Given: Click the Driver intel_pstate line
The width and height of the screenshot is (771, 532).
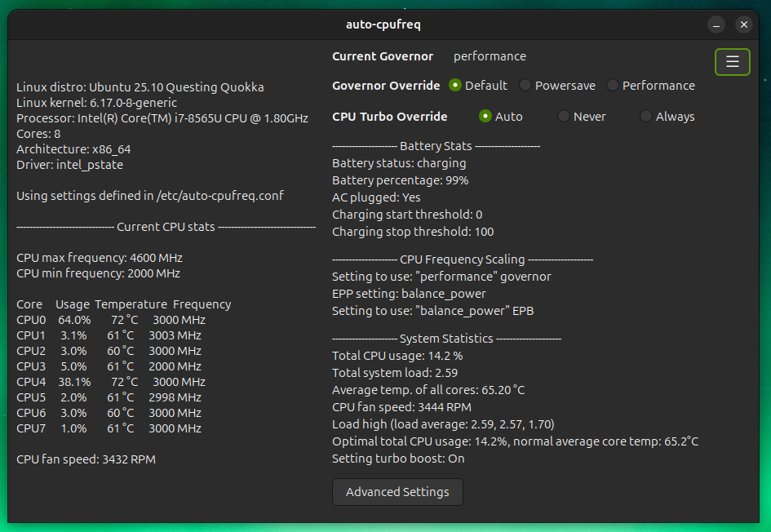Looking at the screenshot, I should (x=70, y=165).
